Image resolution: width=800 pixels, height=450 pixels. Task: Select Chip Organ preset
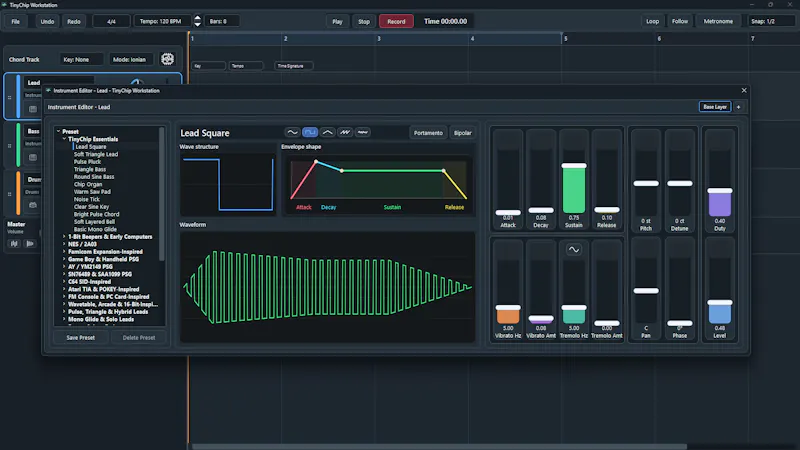(88, 184)
